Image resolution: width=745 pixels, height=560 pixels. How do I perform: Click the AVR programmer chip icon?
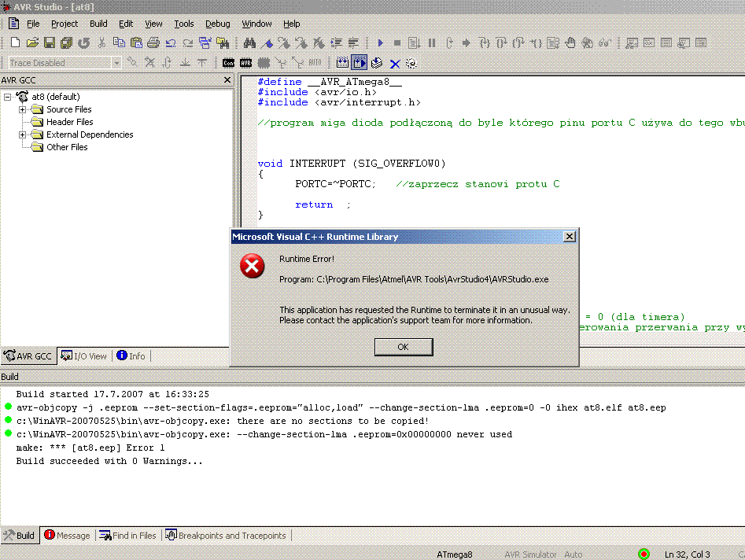click(246, 63)
